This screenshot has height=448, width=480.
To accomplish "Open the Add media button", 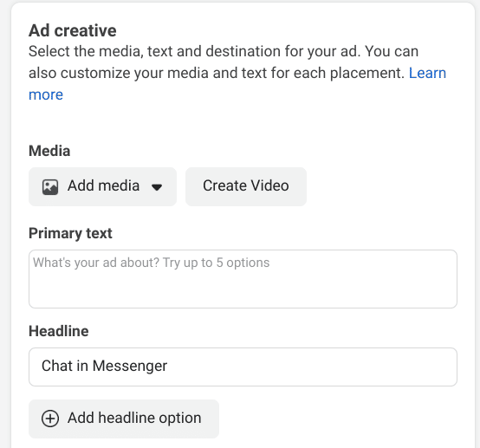I will tap(102, 186).
